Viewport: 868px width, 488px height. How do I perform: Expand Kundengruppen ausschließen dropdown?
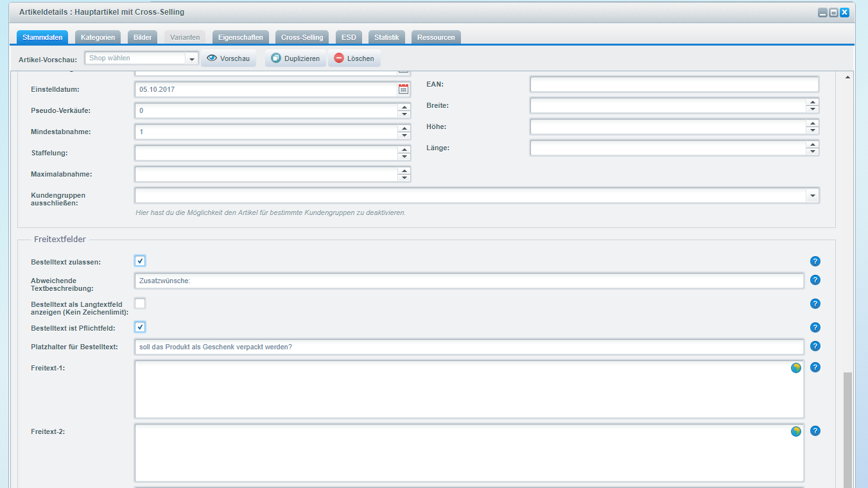(x=813, y=195)
